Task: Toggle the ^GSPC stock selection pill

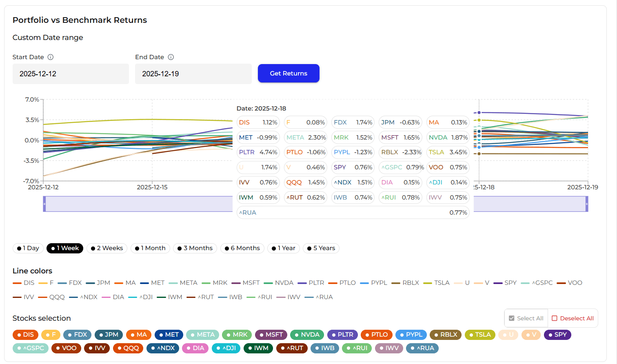Action: click(x=30, y=348)
